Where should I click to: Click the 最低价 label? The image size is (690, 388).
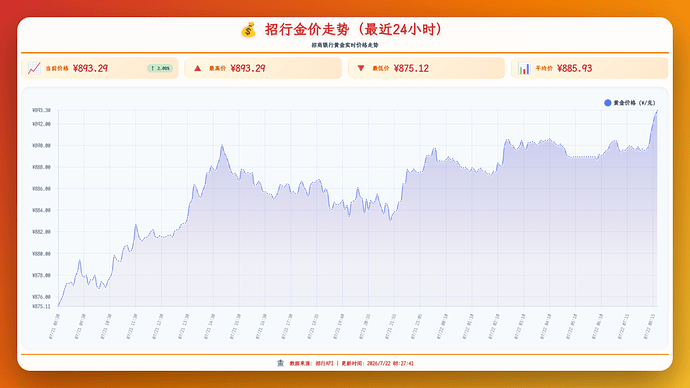pyautogui.click(x=381, y=68)
